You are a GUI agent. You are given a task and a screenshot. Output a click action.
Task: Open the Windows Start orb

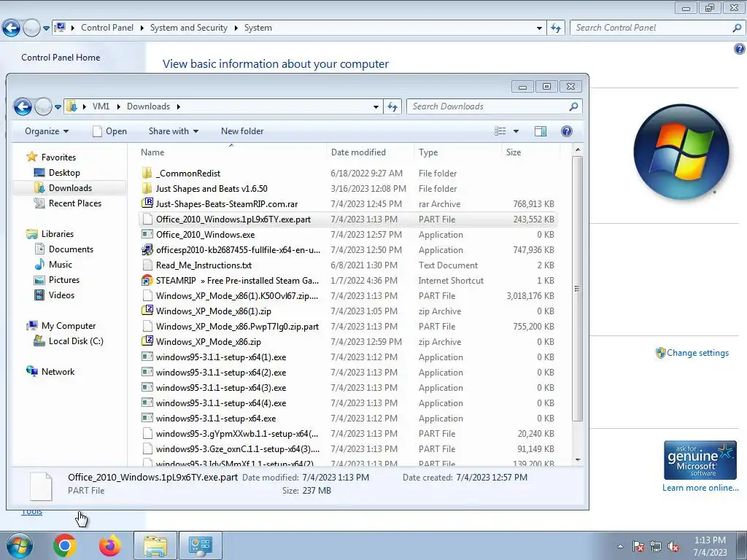[x=19, y=546]
